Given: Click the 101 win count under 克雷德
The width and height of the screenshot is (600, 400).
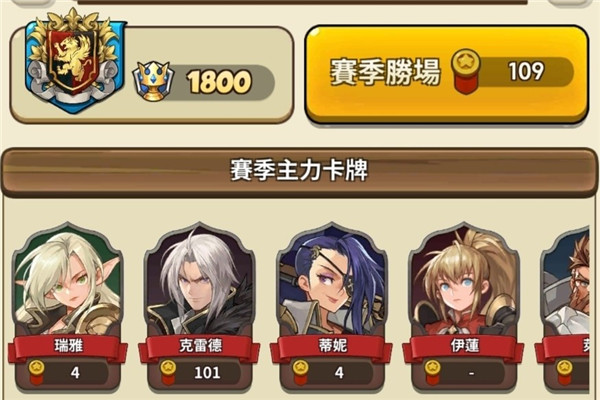Looking at the screenshot, I should click(207, 373).
